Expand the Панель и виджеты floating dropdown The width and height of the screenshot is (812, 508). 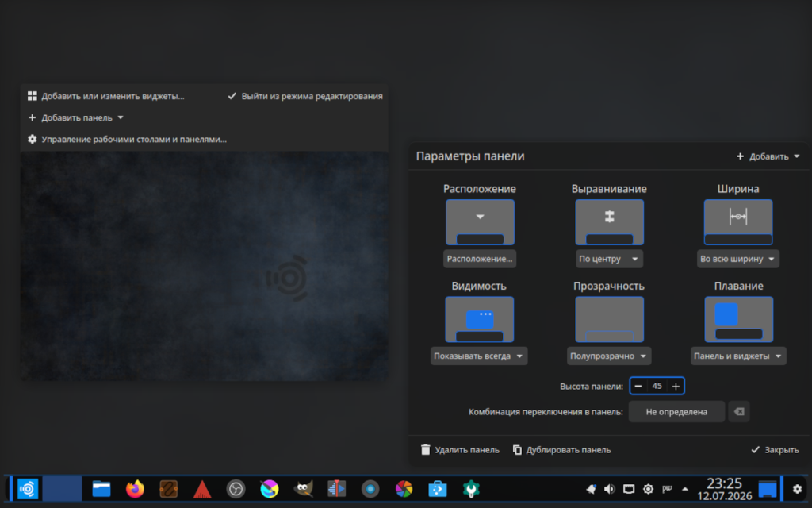tap(738, 356)
